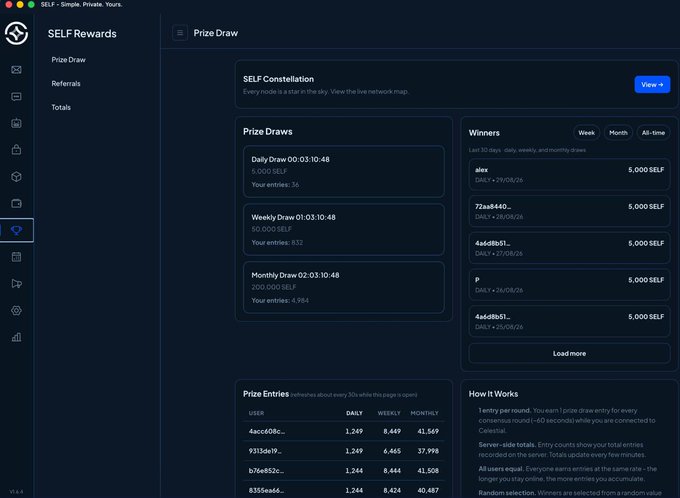Viewport: 680px width, 498px height.
Task: Open Totals in SELF Rewards menu
Action: point(61,108)
